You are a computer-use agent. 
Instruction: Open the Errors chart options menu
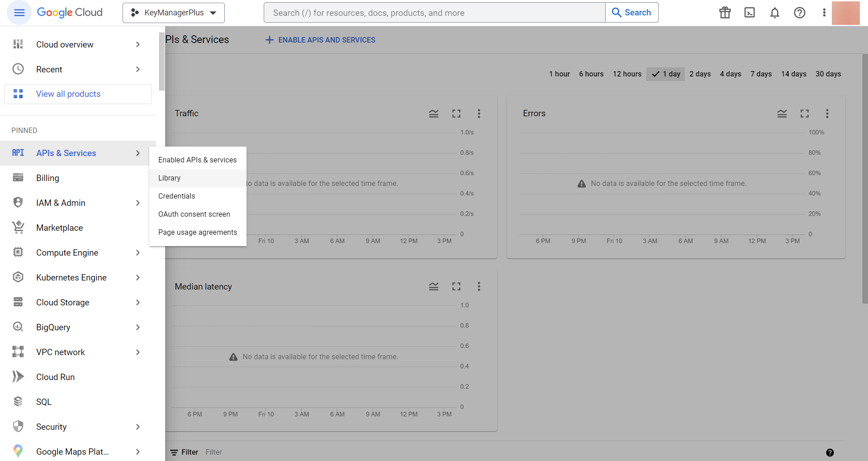(827, 114)
